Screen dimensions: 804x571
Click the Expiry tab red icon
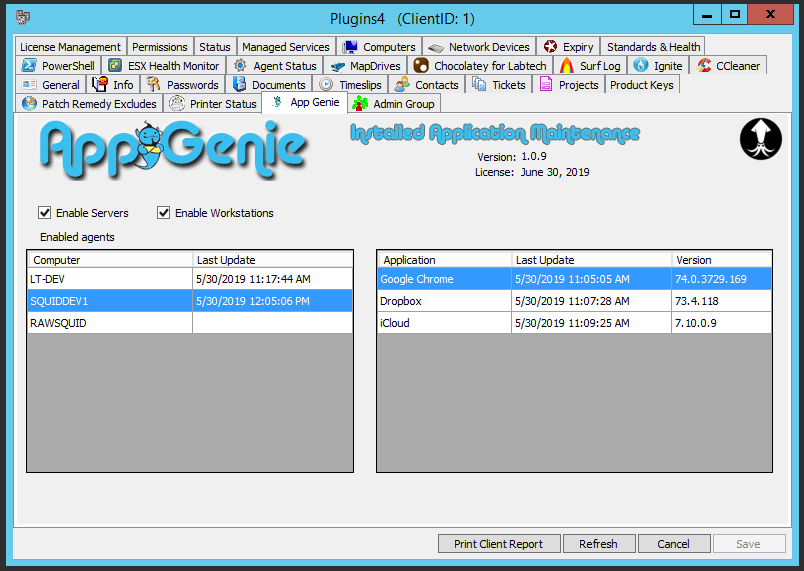(x=550, y=47)
